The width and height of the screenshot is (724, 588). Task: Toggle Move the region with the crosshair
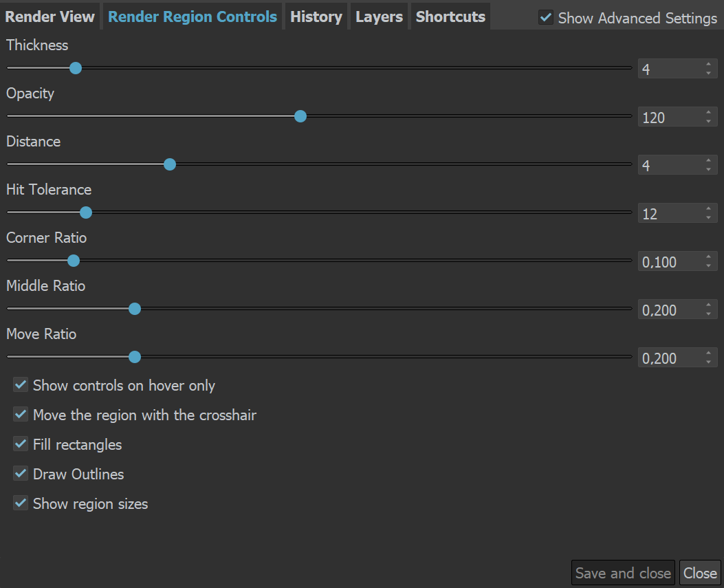(20, 414)
